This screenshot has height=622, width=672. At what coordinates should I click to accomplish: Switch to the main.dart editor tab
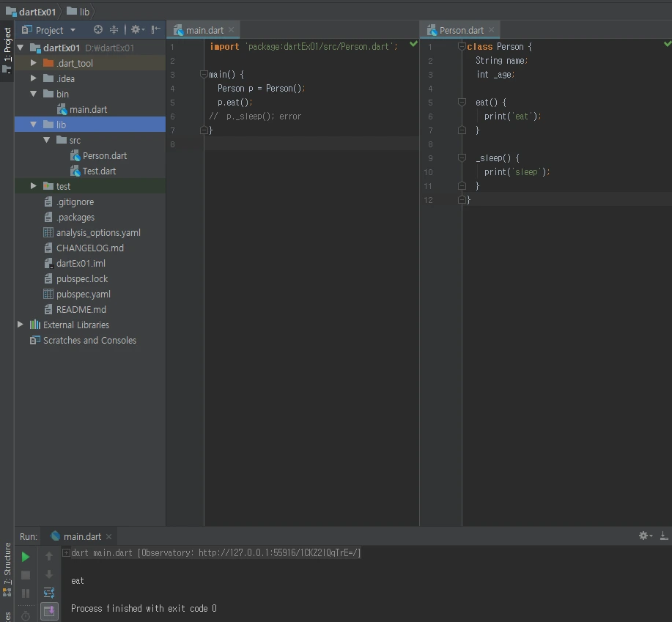(204, 30)
